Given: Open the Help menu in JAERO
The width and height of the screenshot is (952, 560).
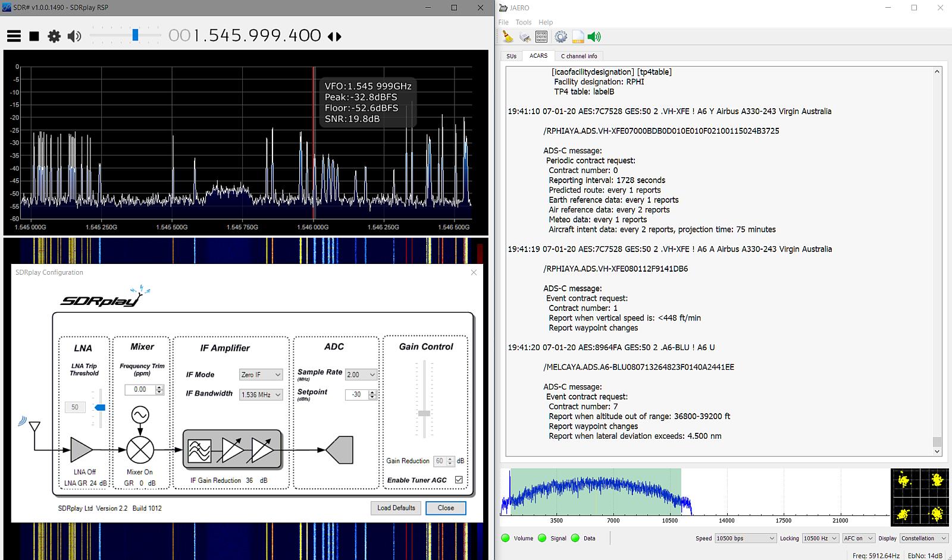Looking at the screenshot, I should [x=546, y=22].
